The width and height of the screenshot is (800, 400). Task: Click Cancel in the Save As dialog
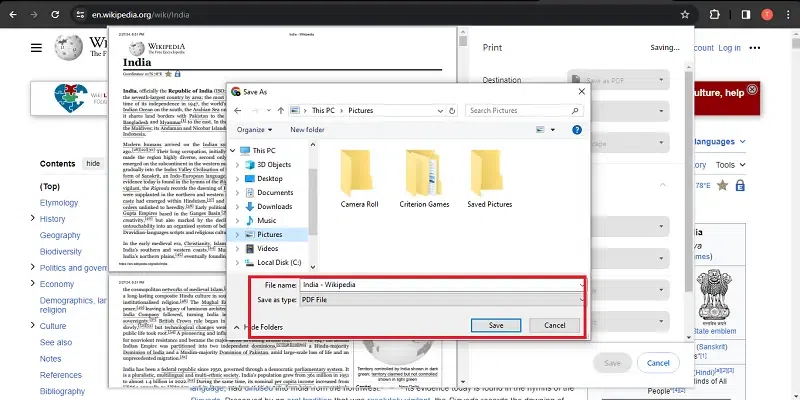pos(555,326)
